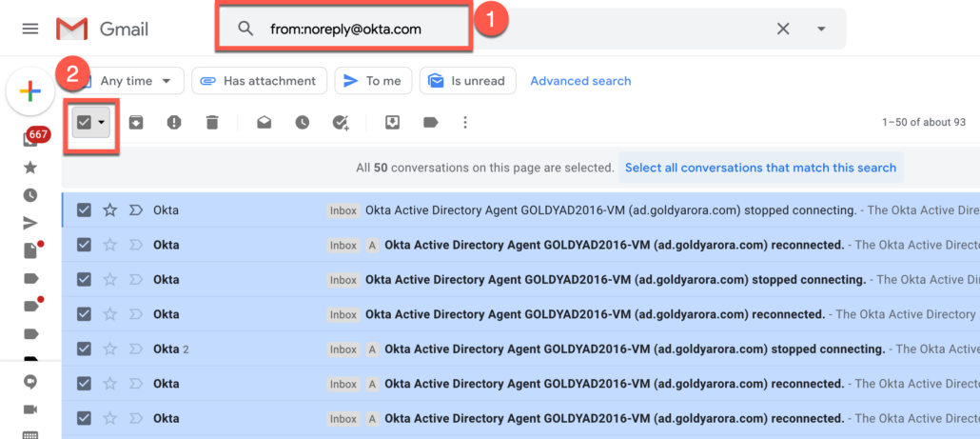Click the A label on Okta 2 row
Screen dimensions: 980x439
tap(373, 349)
